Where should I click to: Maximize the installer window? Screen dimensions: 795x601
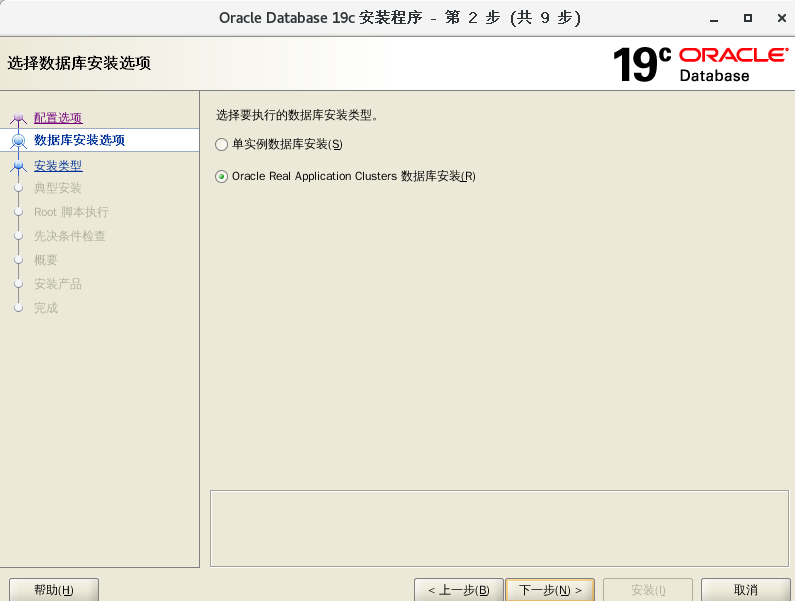pyautogui.click(x=748, y=18)
